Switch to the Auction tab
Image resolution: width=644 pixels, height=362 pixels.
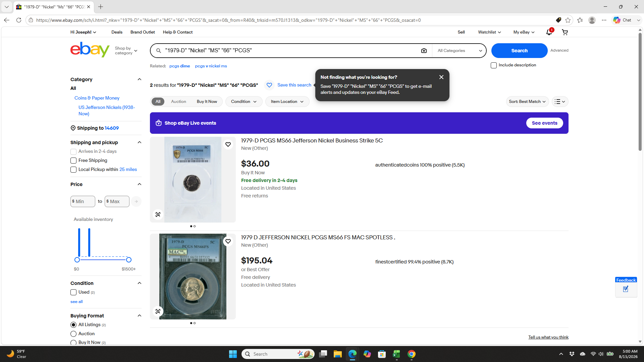[x=178, y=102]
